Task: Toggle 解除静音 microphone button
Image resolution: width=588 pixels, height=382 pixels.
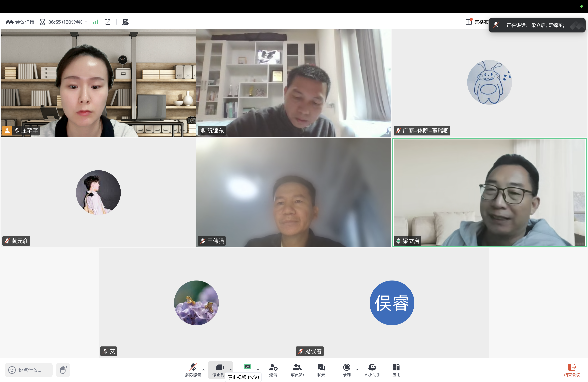Action: click(x=193, y=369)
